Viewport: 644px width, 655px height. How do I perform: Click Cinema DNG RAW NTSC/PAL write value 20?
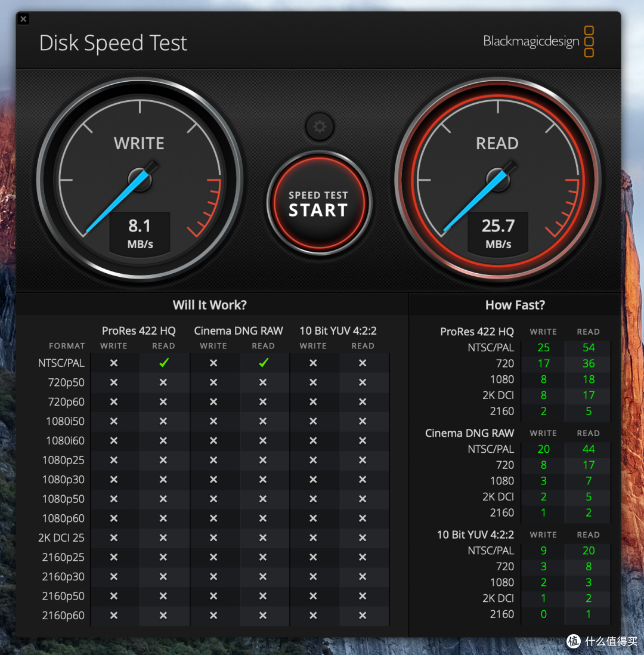pyautogui.click(x=543, y=449)
